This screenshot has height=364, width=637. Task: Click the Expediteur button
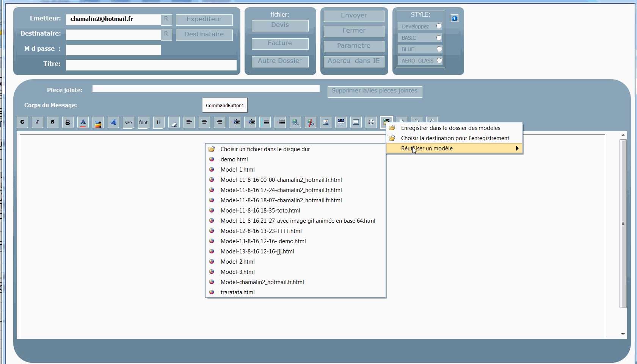click(204, 20)
